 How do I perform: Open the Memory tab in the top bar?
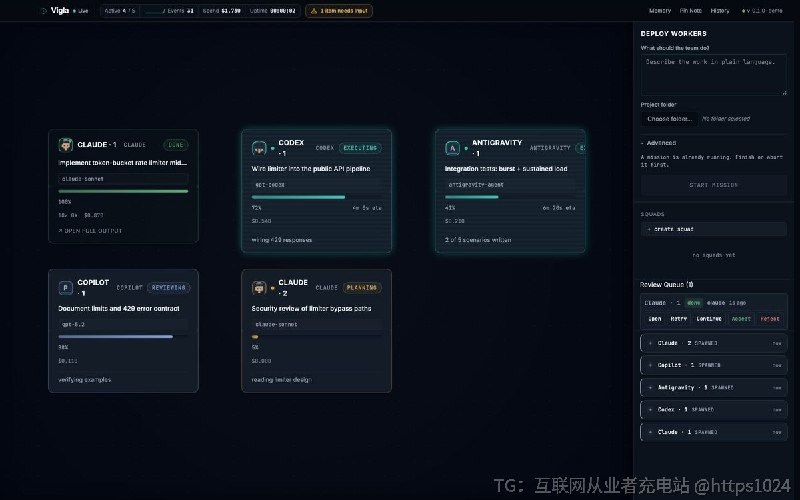660,11
